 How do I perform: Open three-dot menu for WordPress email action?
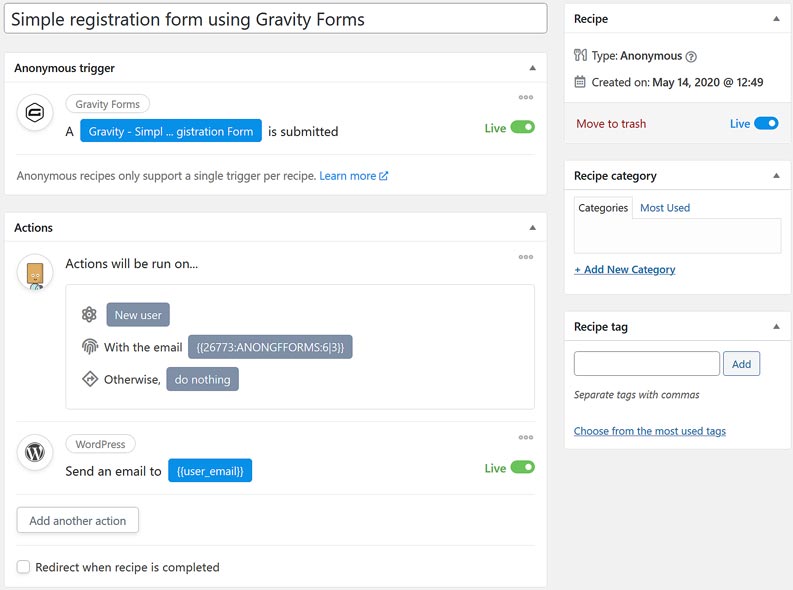click(x=525, y=437)
